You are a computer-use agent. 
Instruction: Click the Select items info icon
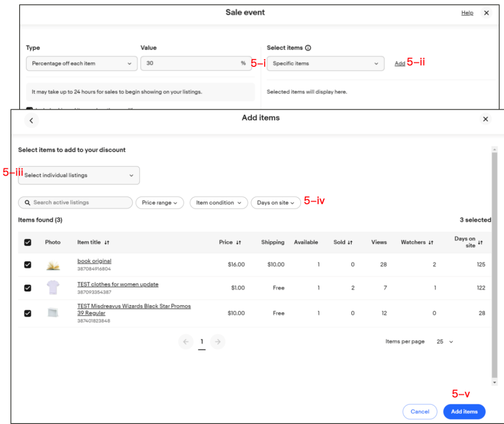click(308, 48)
